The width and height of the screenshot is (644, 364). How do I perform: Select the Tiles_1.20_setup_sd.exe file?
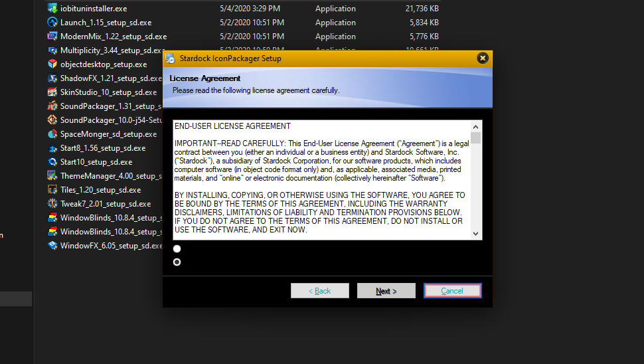click(100, 190)
